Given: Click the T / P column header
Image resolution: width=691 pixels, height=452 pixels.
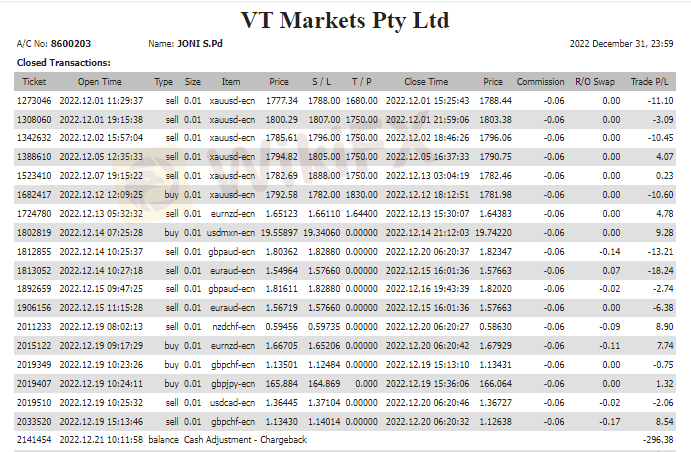Looking at the screenshot, I should (361, 82).
